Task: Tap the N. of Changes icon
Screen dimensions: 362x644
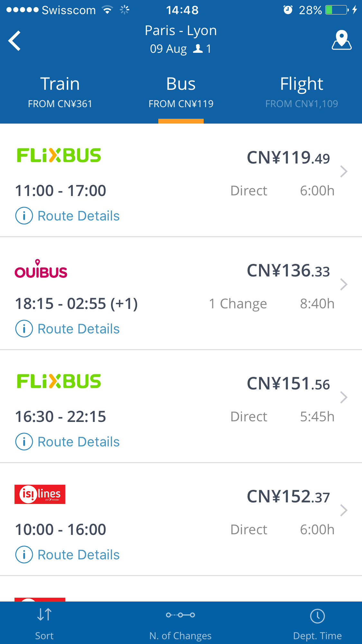Action: (181, 615)
